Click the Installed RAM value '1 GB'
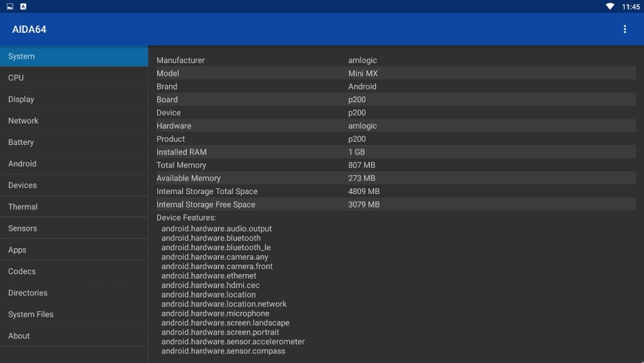 tap(357, 152)
